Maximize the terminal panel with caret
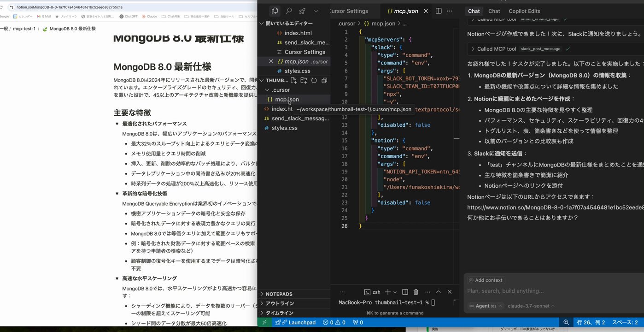 pyautogui.click(x=439, y=292)
